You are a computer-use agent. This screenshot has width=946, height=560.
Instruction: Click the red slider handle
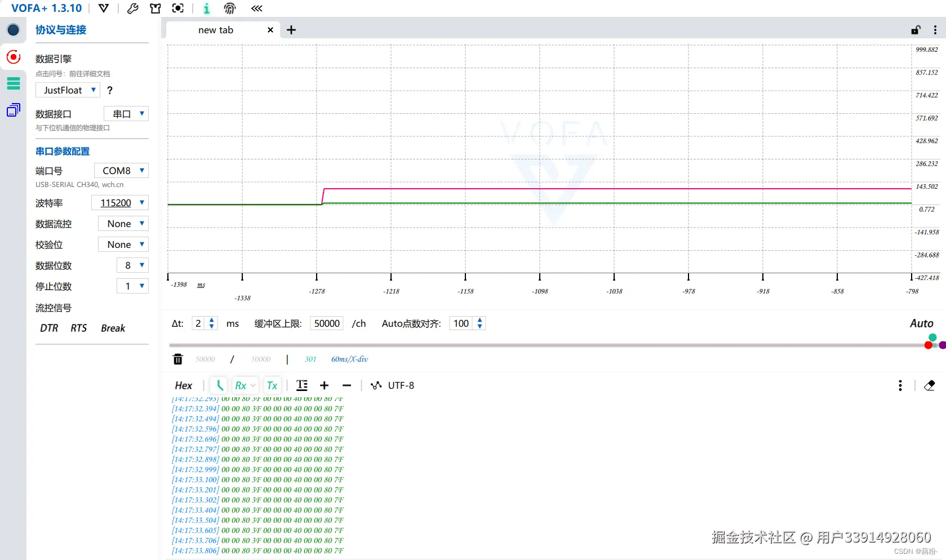[x=929, y=345]
